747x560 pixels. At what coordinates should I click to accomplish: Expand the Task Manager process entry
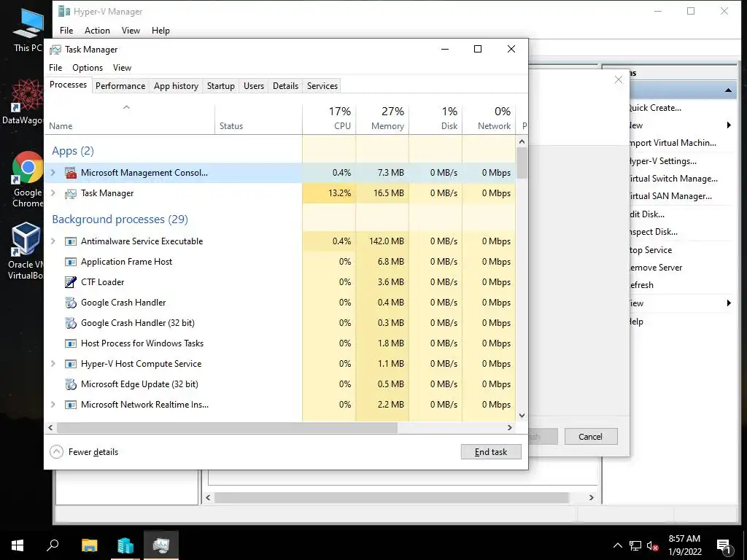tap(53, 193)
